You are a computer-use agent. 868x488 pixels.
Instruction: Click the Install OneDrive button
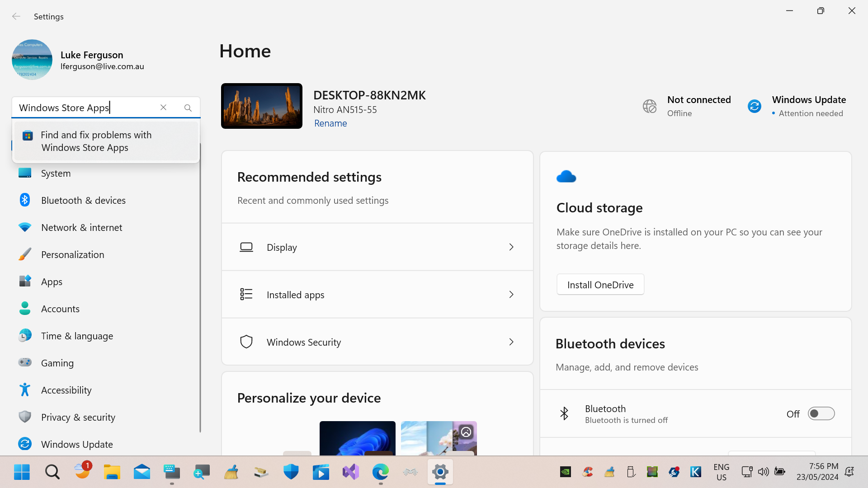(600, 285)
